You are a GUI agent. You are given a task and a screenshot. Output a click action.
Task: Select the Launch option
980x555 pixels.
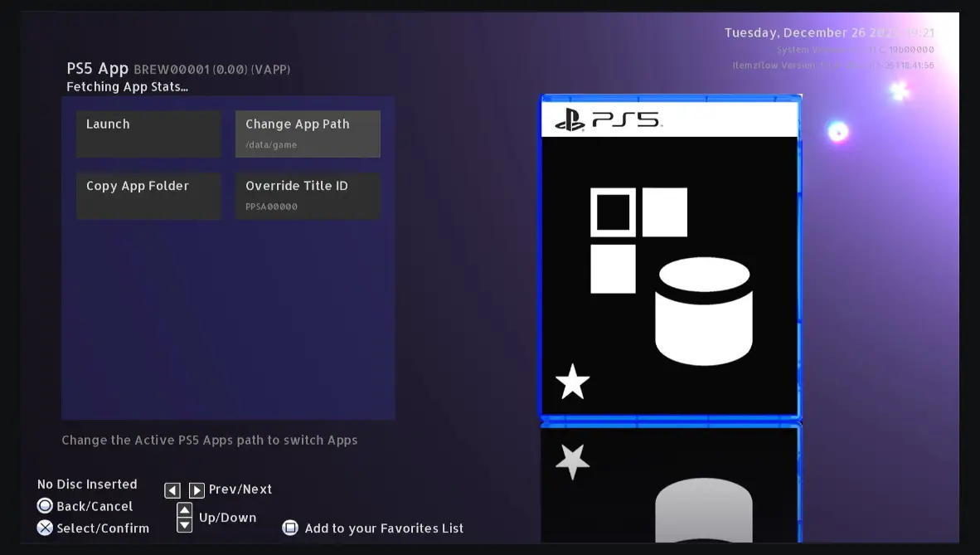pos(148,134)
